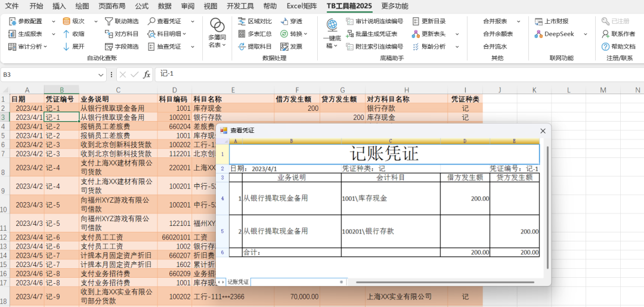The width and height of the screenshot is (644, 307).
Task: Click the 联动筛选 funnel icon
Action: pos(109,21)
